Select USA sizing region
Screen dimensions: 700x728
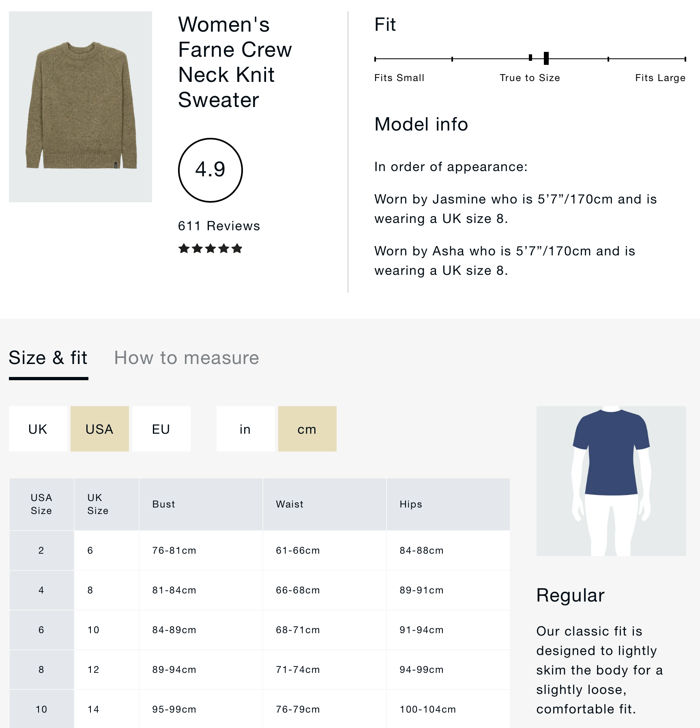point(99,429)
